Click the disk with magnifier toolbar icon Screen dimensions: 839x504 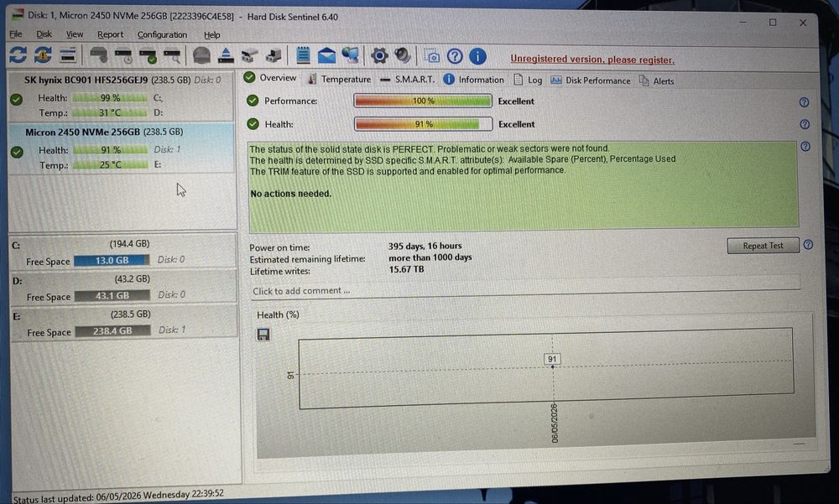pos(172,55)
